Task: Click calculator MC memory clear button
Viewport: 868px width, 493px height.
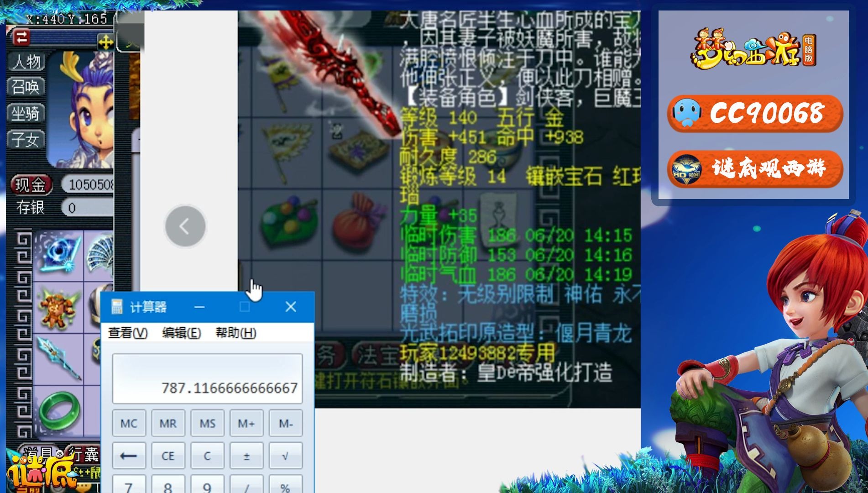Action: [129, 423]
